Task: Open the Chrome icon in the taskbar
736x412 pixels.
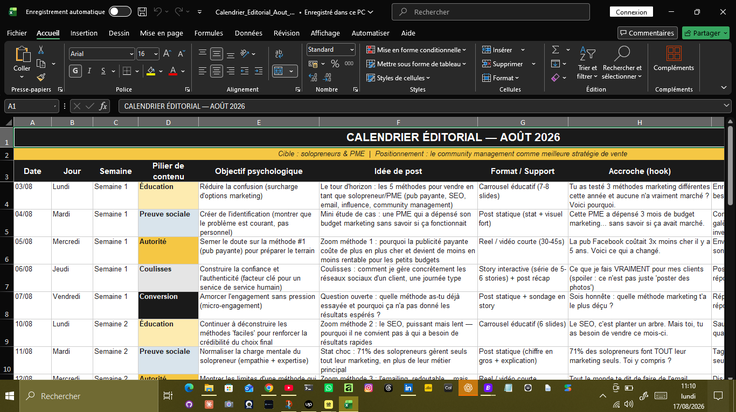Action: 268,388
